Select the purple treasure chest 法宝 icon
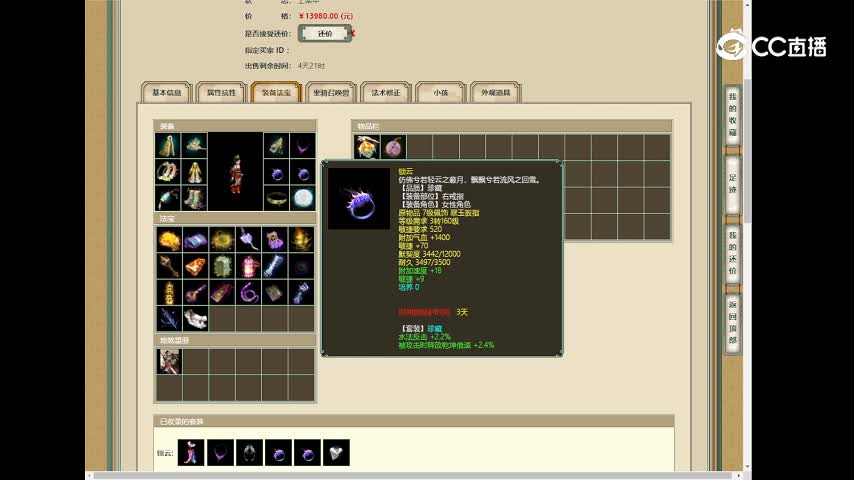This screenshot has height=480, width=854. 274,239
